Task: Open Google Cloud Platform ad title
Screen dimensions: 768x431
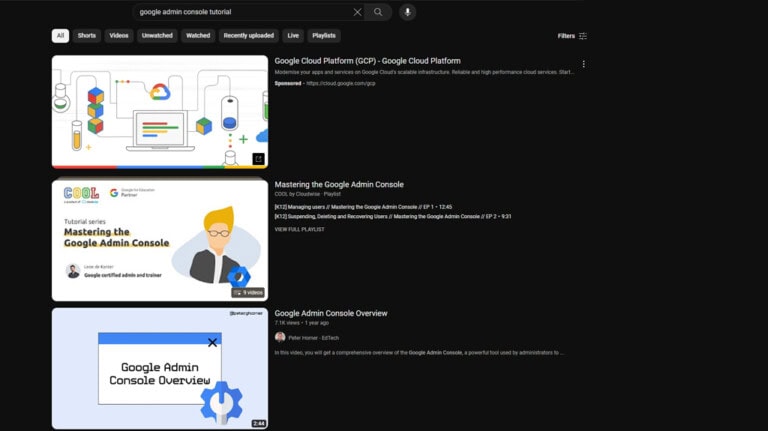Action: (367, 61)
